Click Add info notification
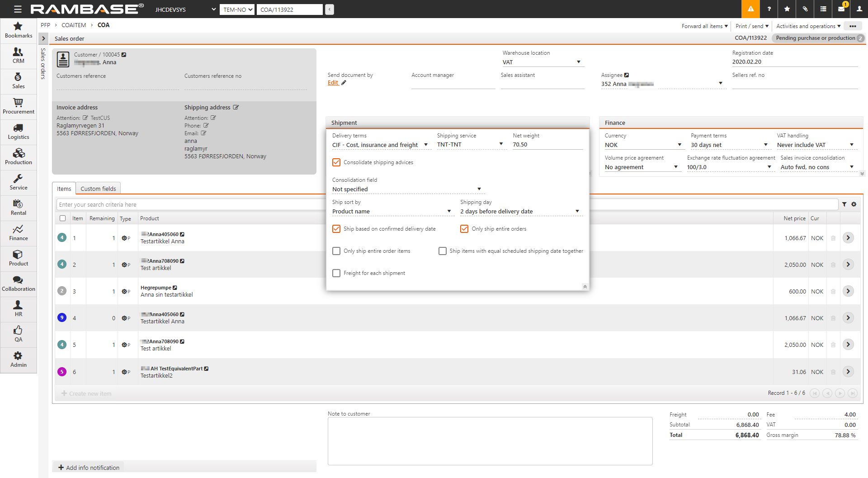 pyautogui.click(x=89, y=468)
